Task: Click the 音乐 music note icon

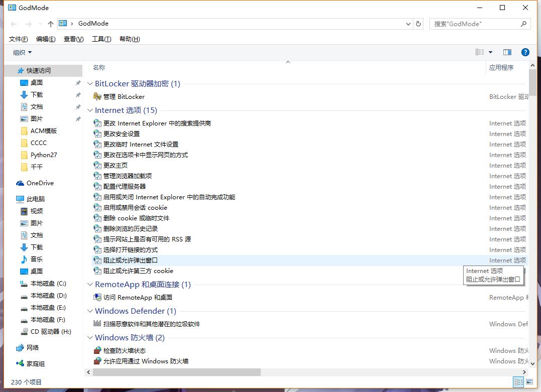Action: point(24,259)
